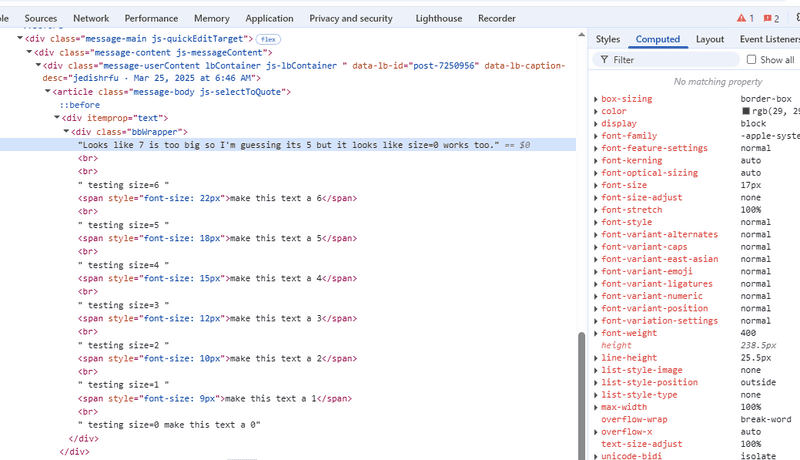Collapse the message-userContent div node
This screenshot has height=460, width=800.
coord(38,65)
